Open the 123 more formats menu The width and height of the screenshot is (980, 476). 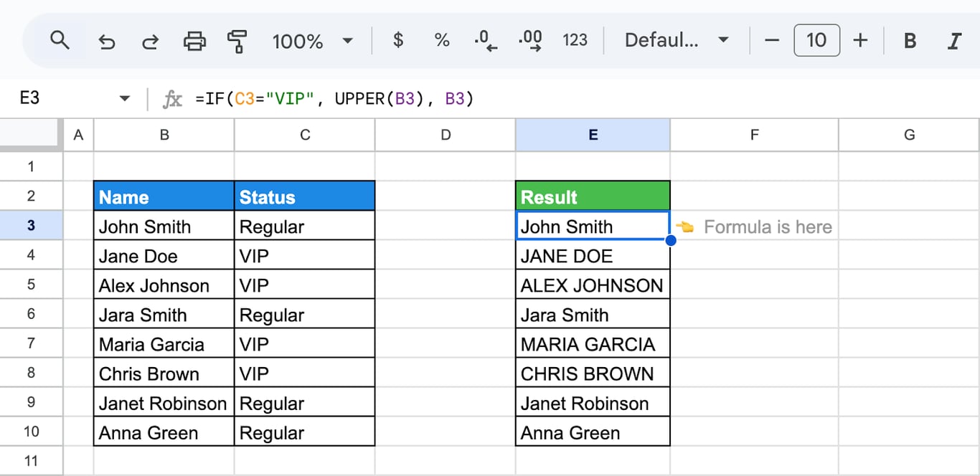(x=575, y=41)
